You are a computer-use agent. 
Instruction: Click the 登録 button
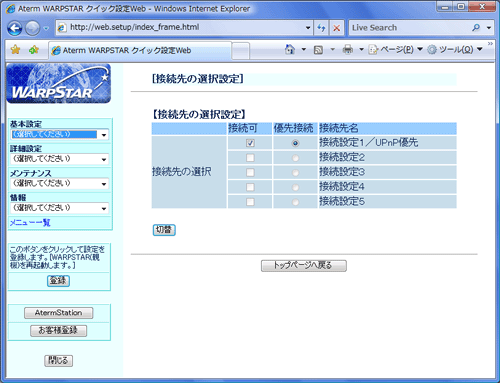pyautogui.click(x=58, y=281)
